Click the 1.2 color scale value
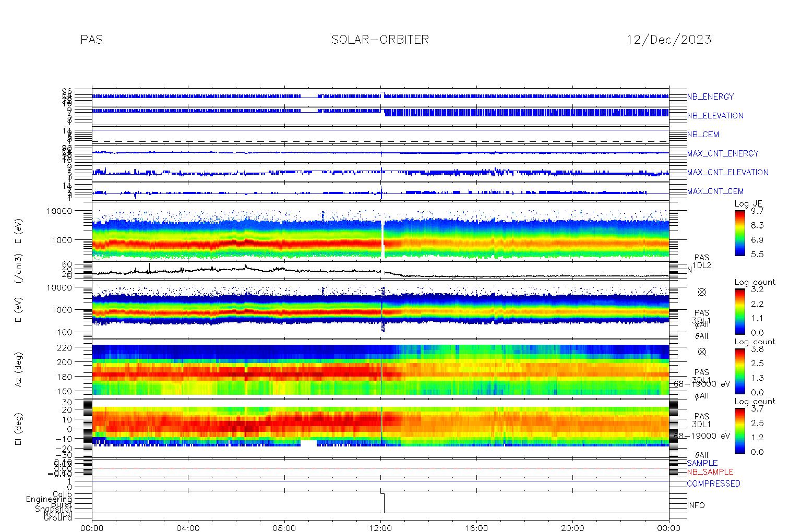Screen dimensions: 789x532 (757, 437)
